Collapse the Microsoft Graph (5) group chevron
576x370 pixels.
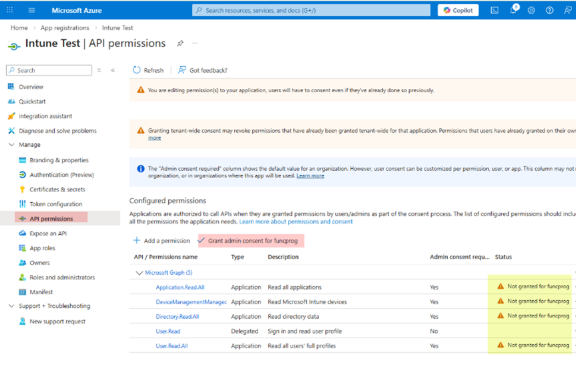[139, 273]
